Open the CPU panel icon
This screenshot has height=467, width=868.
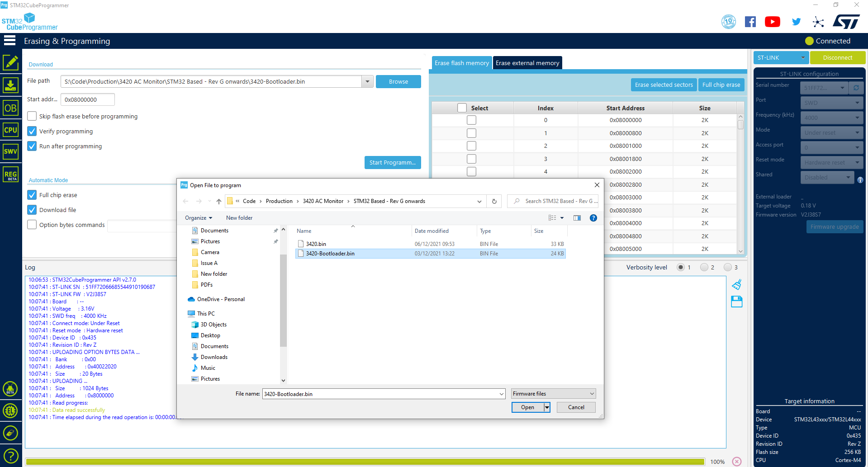[x=10, y=130]
